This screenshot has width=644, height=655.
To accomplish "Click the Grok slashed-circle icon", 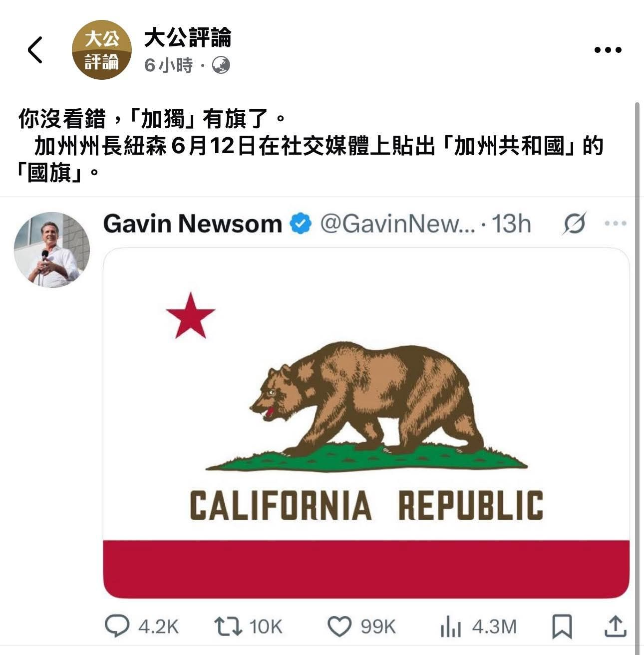I will pyautogui.click(x=574, y=223).
